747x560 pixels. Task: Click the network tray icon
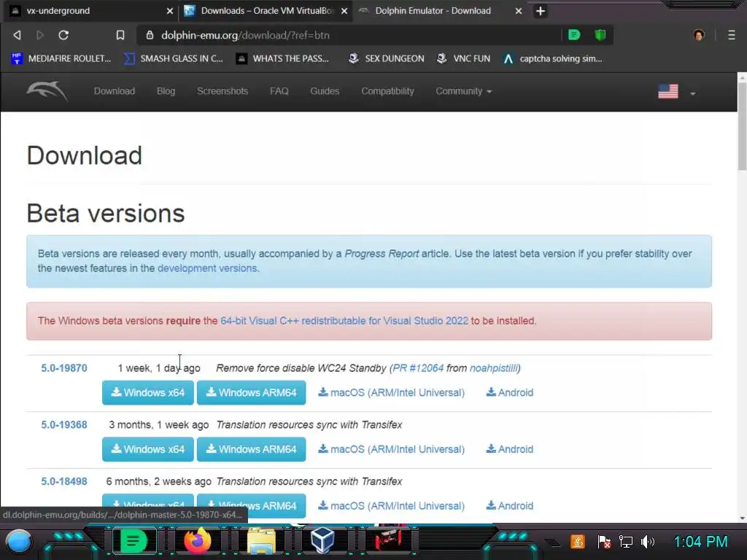625,542
